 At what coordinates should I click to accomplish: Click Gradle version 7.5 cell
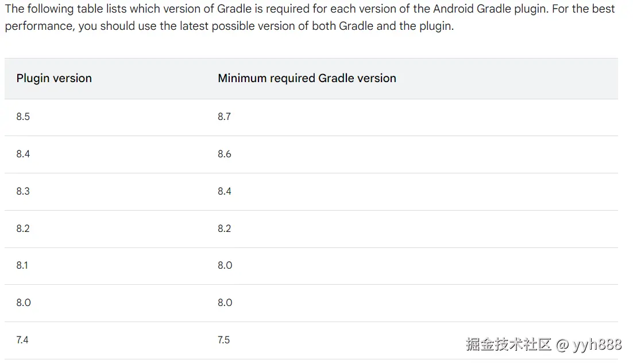(x=223, y=340)
